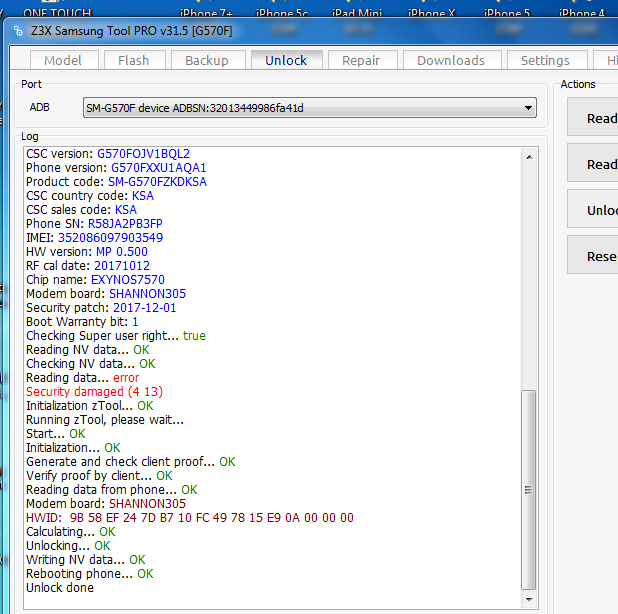Open the Settings tab
Image resolution: width=618 pixels, height=614 pixels.
tap(546, 60)
